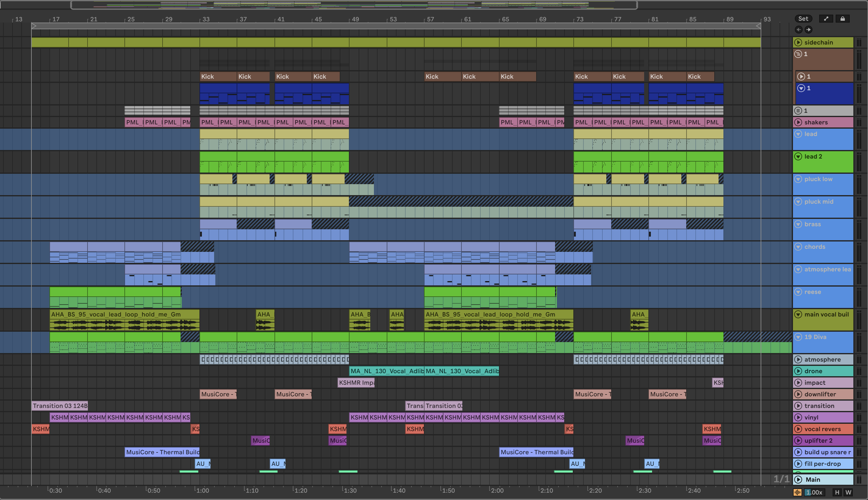The width and height of the screenshot is (868, 500).
Task: Click the vocal revers track icon
Action: [798, 429]
